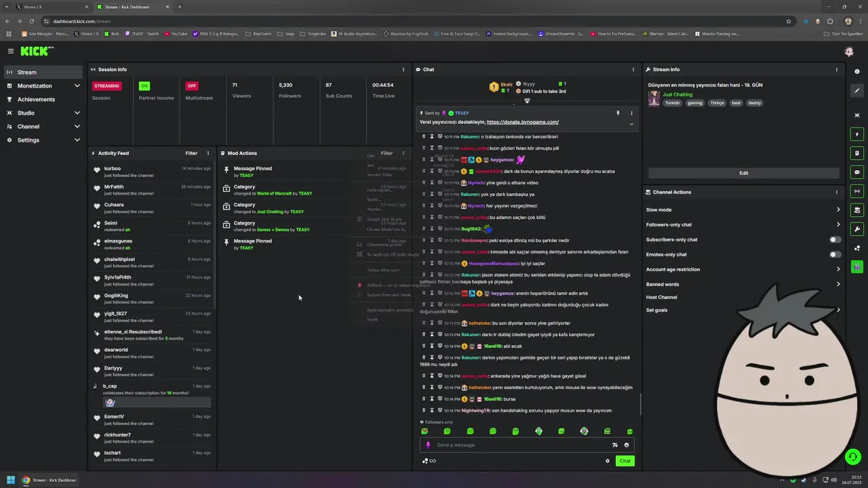Unpin the pinned chat message with the pin icon
The width and height of the screenshot is (868, 488).
point(618,113)
